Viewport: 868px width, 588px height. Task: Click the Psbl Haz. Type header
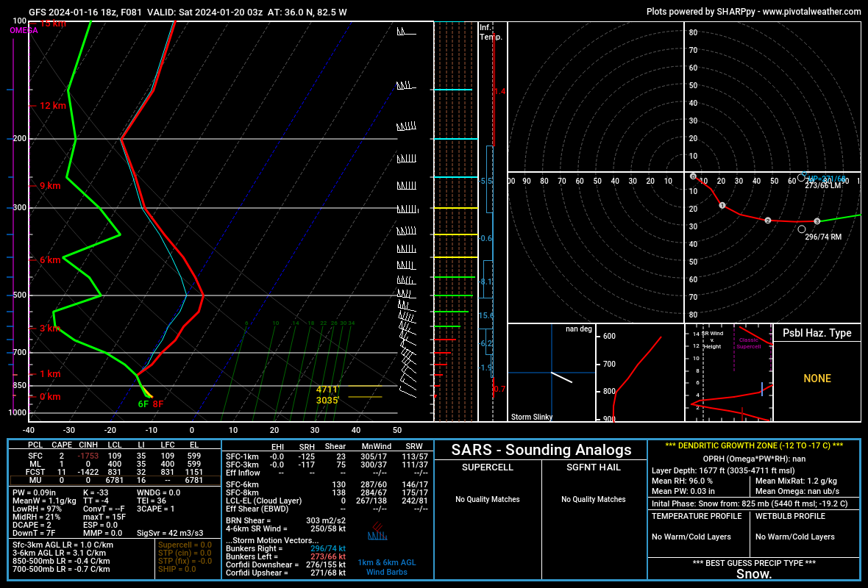pyautogui.click(x=817, y=333)
